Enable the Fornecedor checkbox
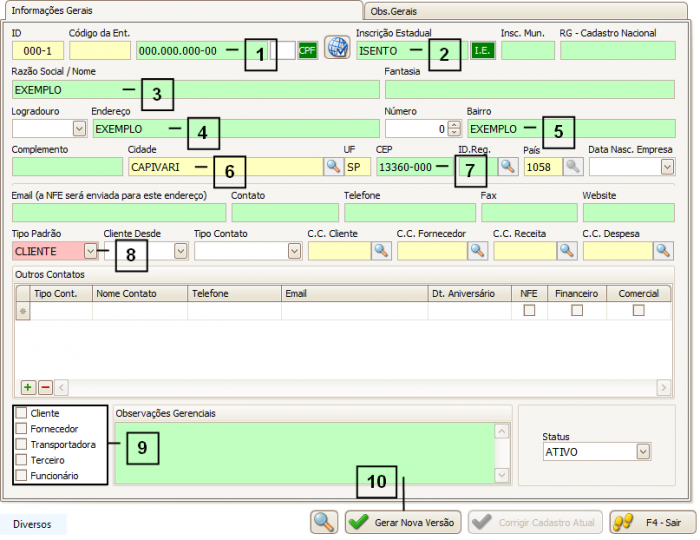This screenshot has width=700, height=540. [x=22, y=428]
